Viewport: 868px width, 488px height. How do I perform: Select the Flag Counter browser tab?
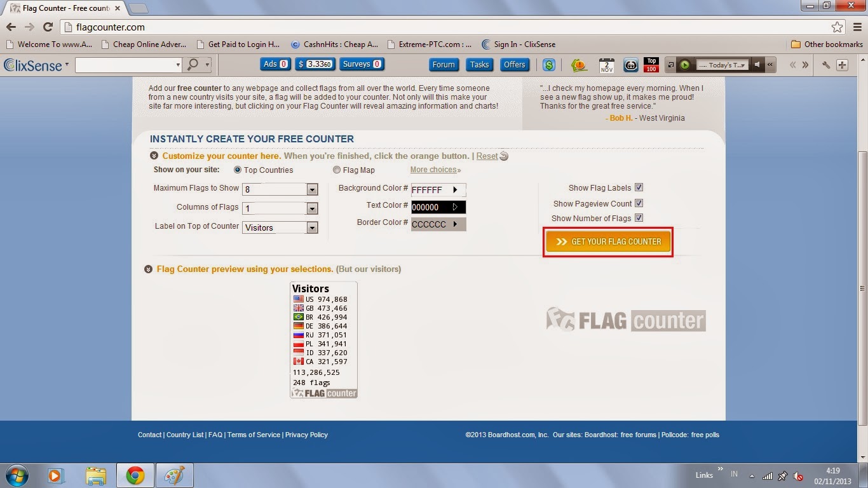click(65, 8)
